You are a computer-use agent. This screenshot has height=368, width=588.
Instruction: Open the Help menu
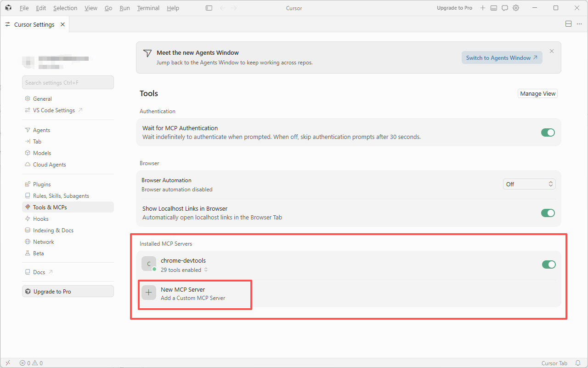click(x=173, y=8)
